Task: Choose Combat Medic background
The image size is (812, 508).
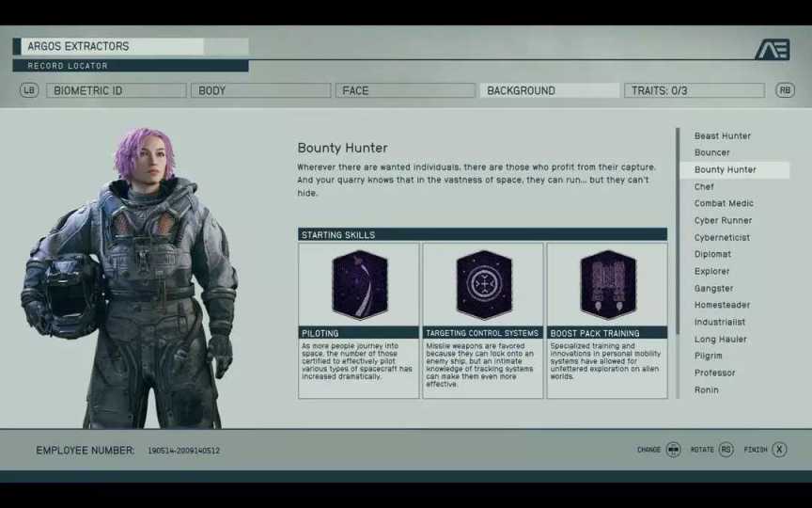Action: tap(724, 203)
